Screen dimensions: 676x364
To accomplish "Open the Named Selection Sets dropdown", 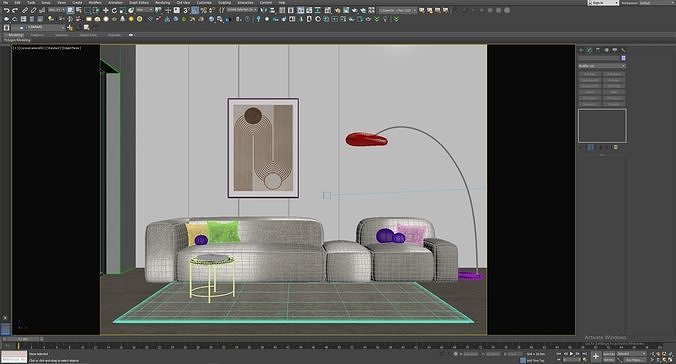I will (242, 10).
